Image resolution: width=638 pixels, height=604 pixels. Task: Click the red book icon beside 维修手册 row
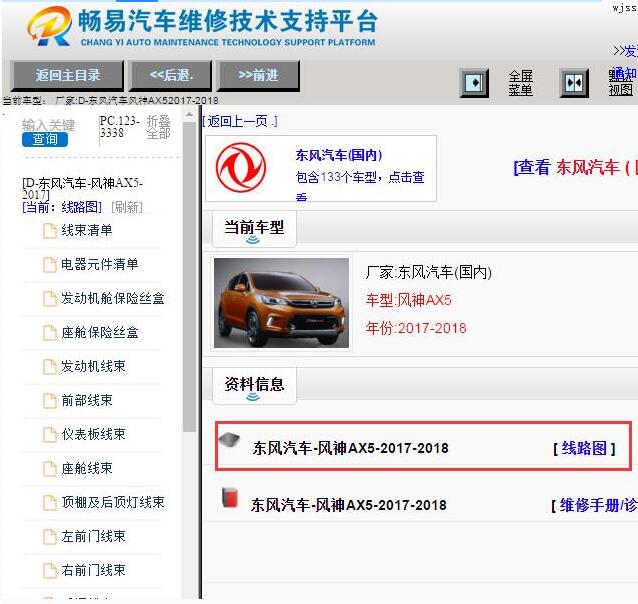[230, 497]
